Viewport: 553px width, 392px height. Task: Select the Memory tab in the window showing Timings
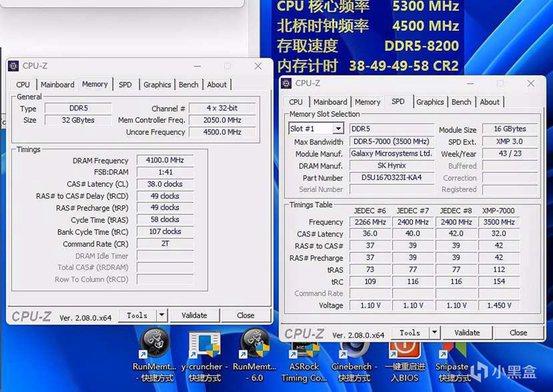point(95,84)
